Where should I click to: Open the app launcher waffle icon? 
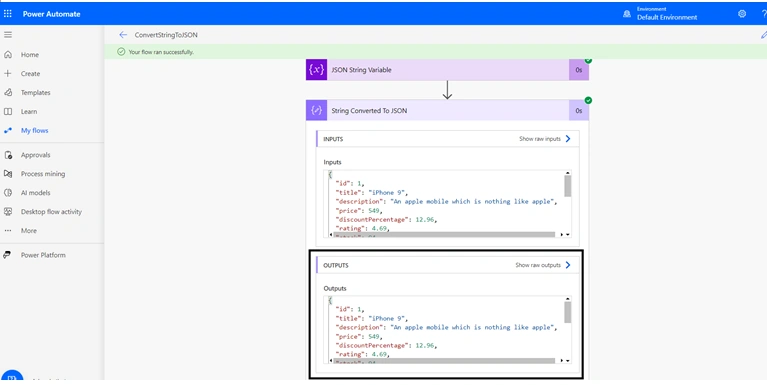(8, 14)
